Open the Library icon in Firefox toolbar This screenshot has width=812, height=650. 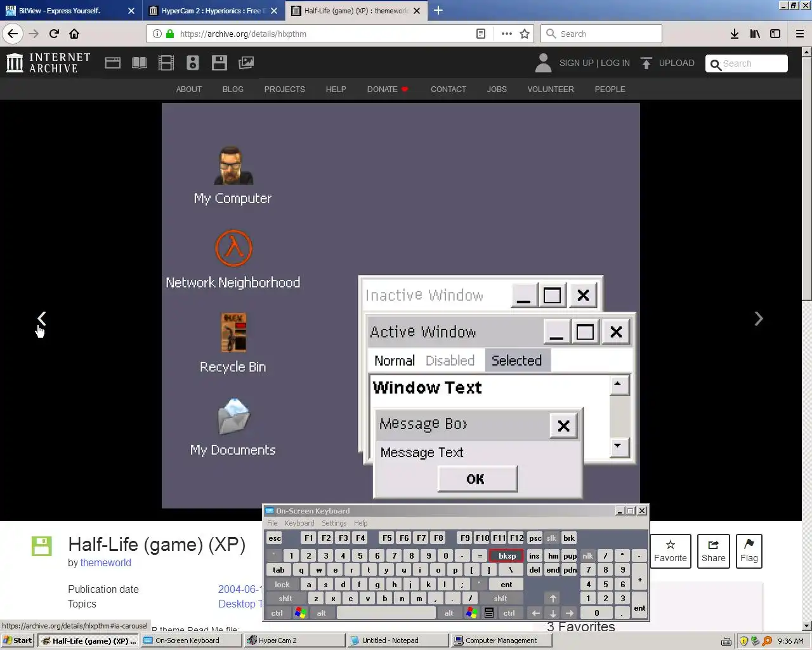[755, 34]
